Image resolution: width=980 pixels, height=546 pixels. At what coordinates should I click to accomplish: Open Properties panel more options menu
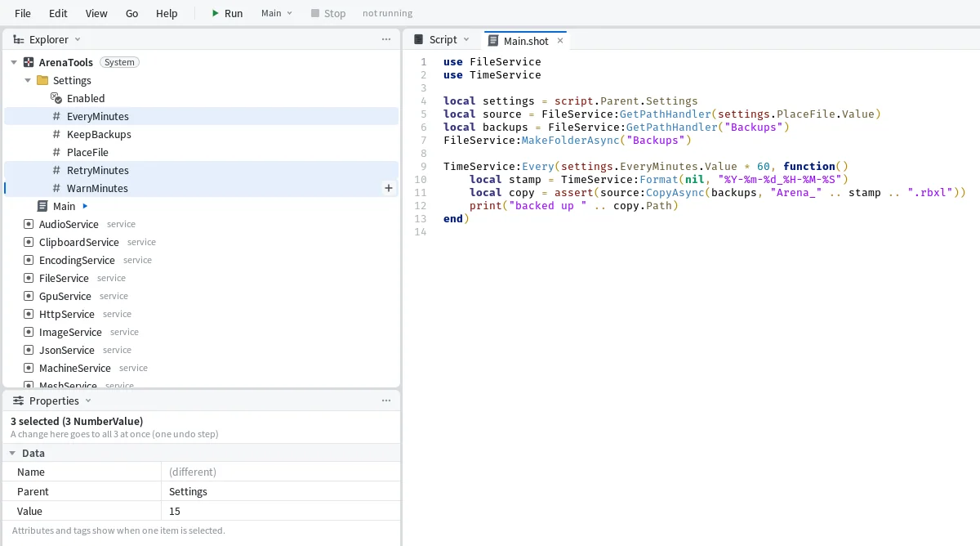(x=386, y=401)
